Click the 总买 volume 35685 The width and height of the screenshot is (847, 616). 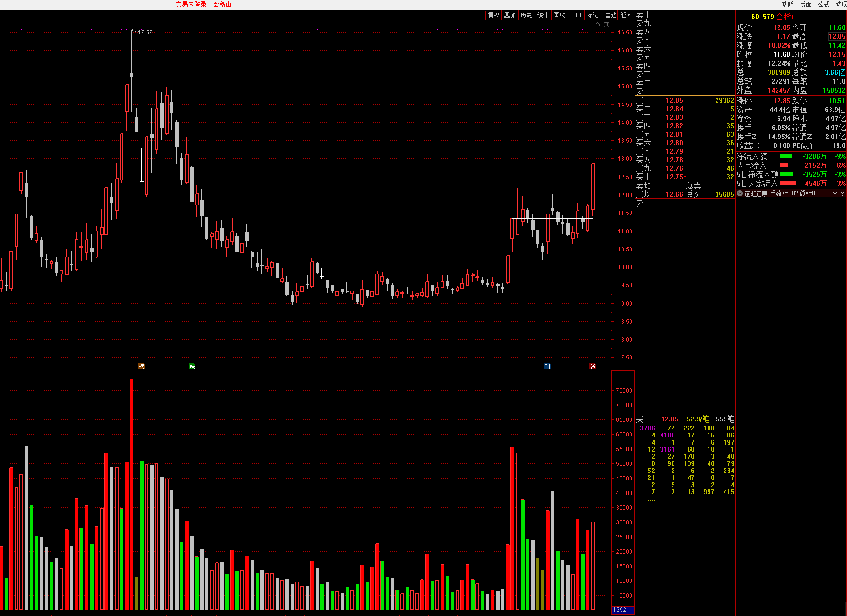(724, 194)
